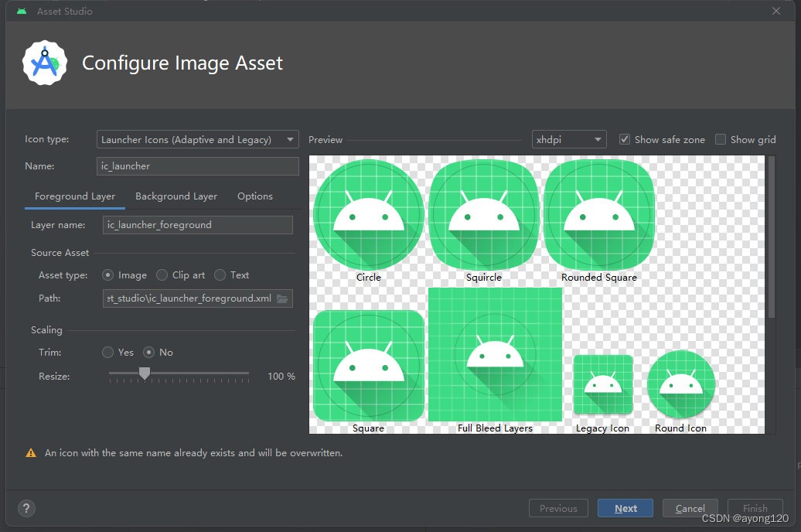Click the Configure Image Asset heading
Viewport: 801px width, 532px height.
(182, 63)
